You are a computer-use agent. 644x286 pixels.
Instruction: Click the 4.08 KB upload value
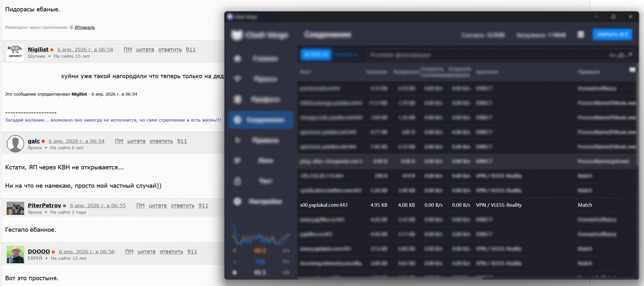[407, 205]
